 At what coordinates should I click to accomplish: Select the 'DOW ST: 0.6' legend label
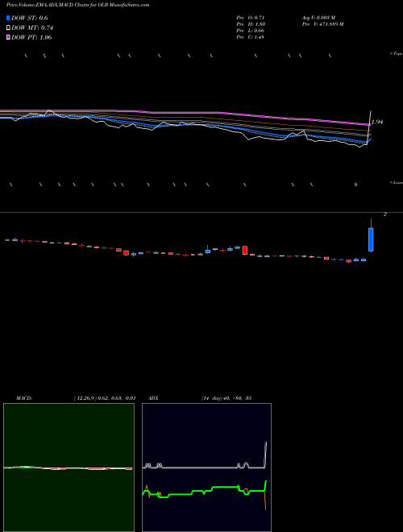click(x=30, y=19)
